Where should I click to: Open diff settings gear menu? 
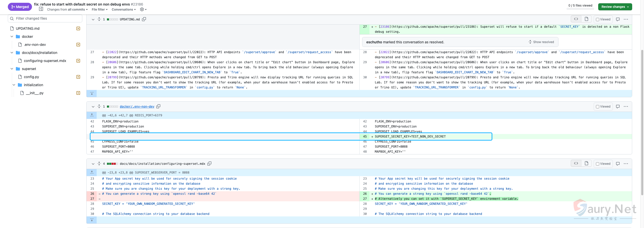143,10
